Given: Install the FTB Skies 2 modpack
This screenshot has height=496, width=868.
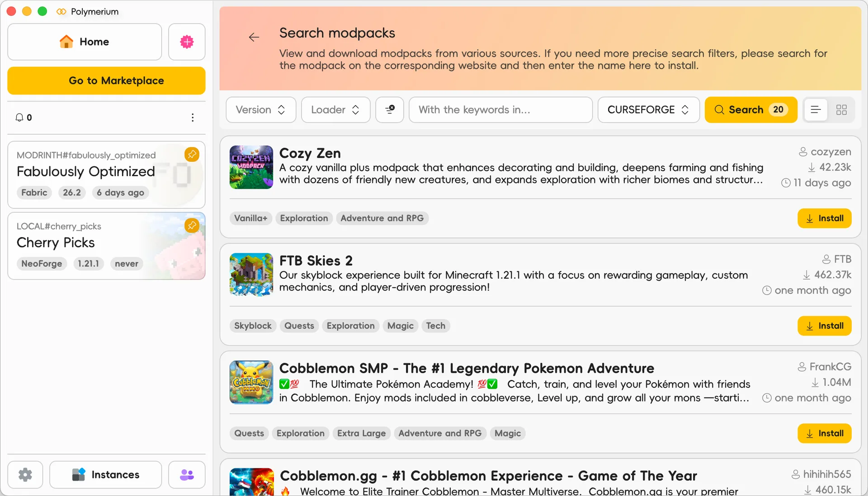Looking at the screenshot, I should [824, 326].
